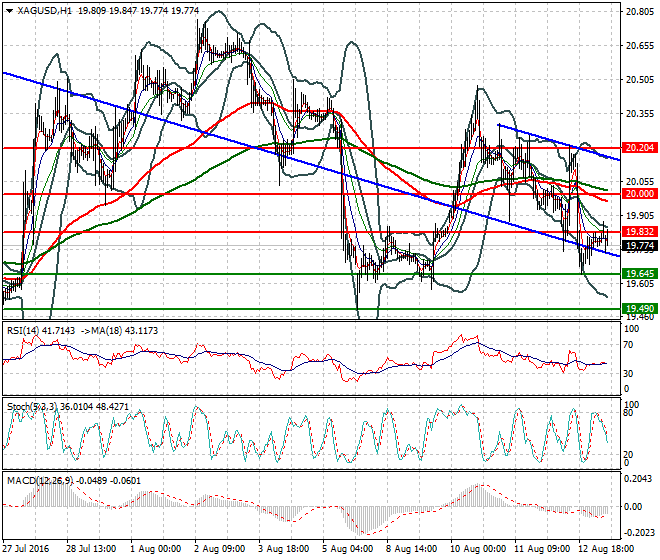The height and width of the screenshot is (560, 660).
Task: Click the 20.655 price scale value
Action: pyautogui.click(x=640, y=46)
